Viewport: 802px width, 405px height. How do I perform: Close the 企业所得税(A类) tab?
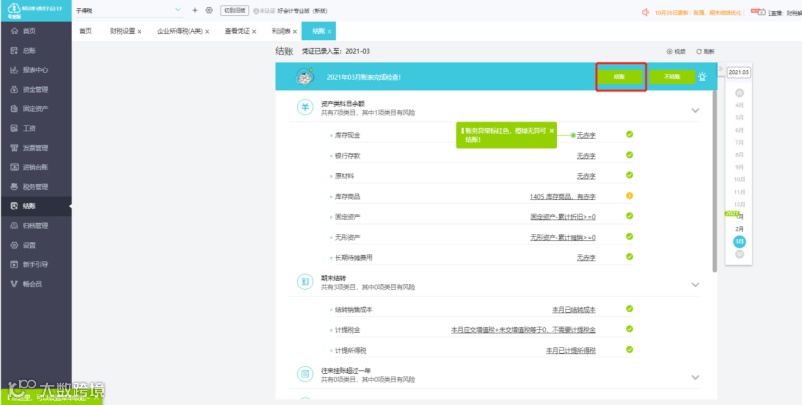click(x=207, y=32)
